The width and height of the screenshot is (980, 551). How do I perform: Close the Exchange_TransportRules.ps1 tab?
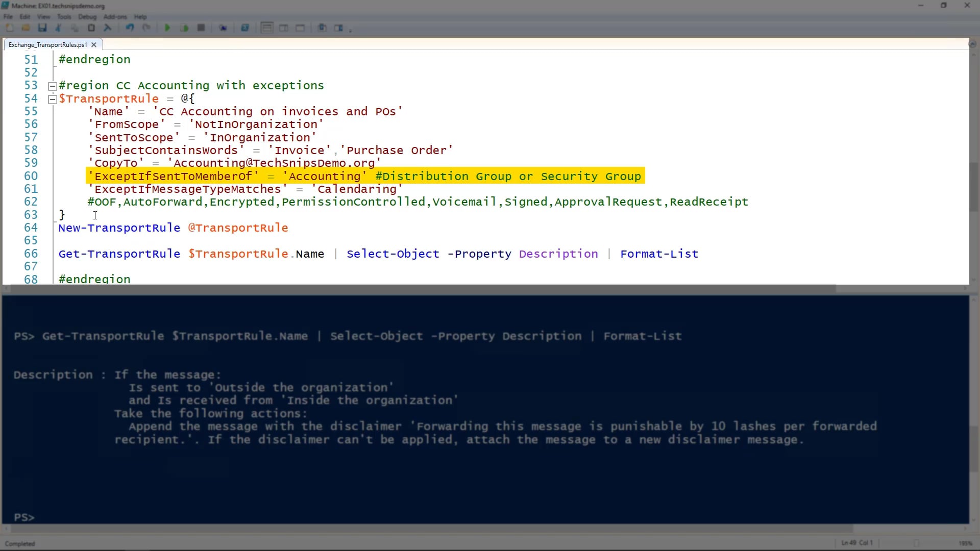(94, 45)
